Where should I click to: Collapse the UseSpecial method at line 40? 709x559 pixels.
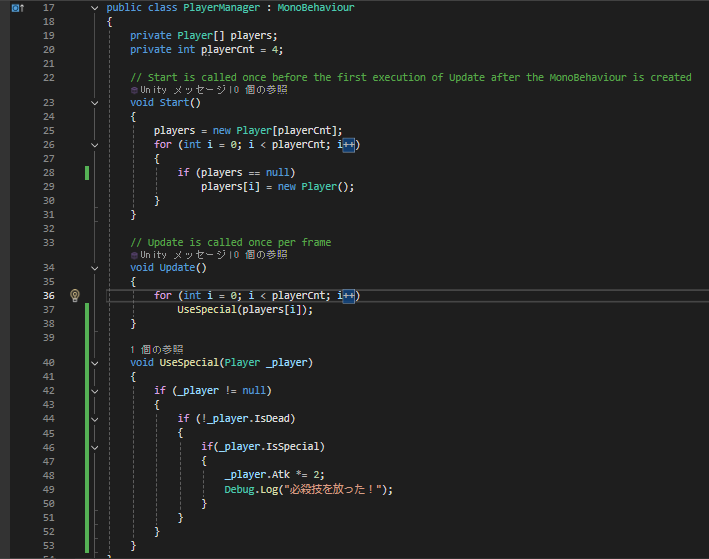(95, 363)
